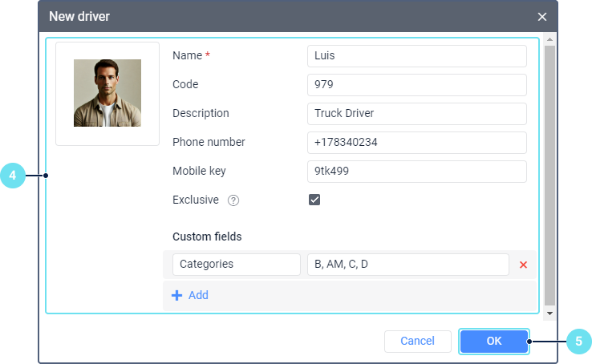
Task: Click into the Phone number field
Action: [x=416, y=143]
